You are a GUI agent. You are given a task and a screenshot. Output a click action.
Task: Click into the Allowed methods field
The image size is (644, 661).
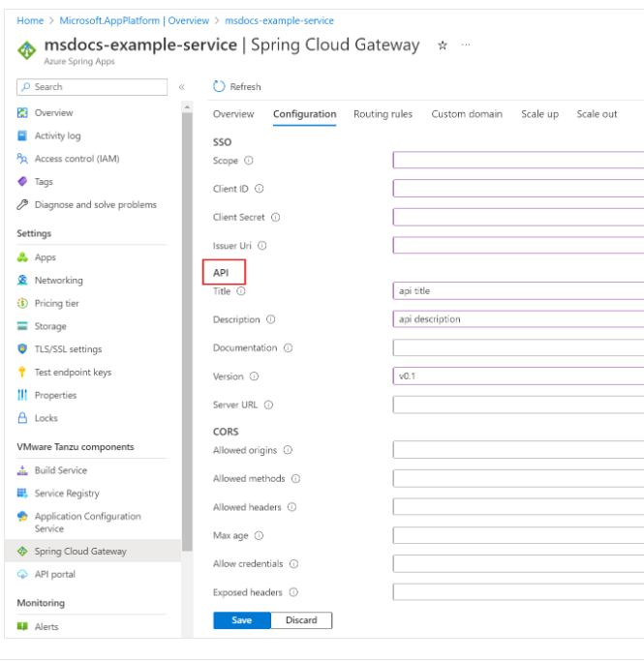click(518, 478)
